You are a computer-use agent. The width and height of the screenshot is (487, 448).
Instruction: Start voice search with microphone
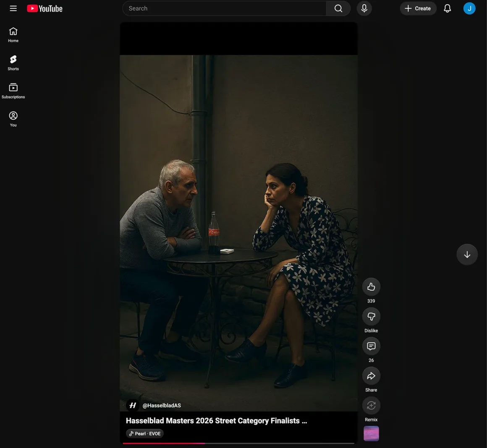pos(364,8)
